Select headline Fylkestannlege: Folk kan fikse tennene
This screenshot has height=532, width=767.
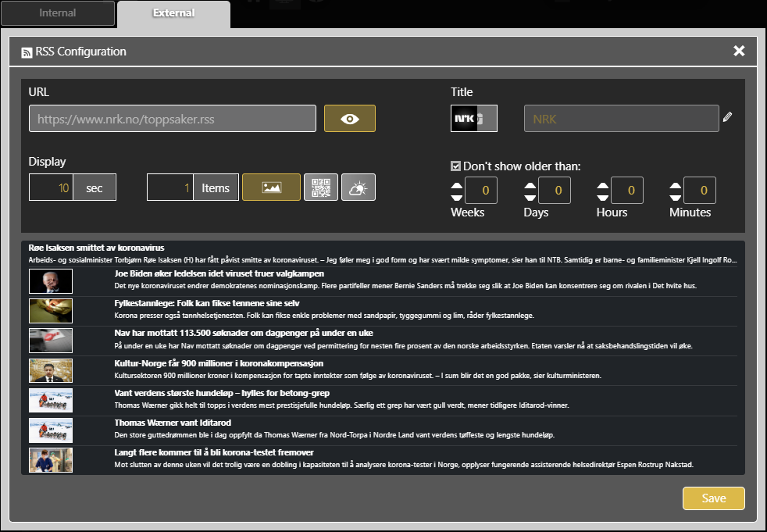(207, 303)
